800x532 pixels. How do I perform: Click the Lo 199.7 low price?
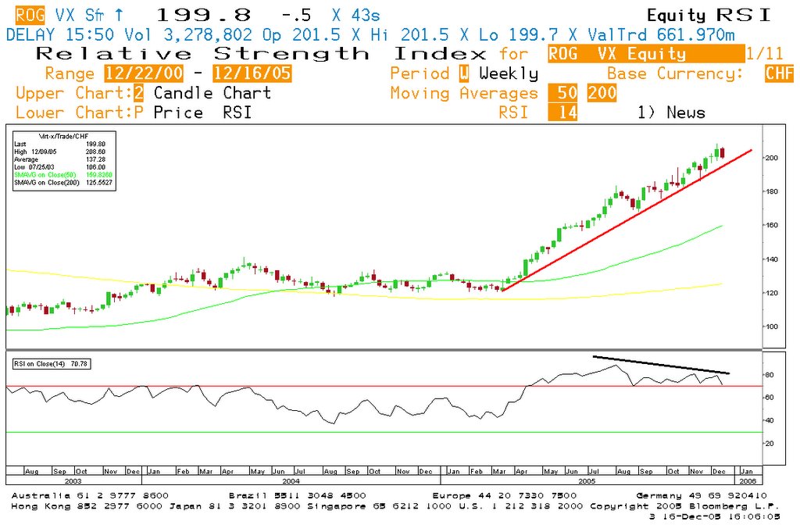519,34
